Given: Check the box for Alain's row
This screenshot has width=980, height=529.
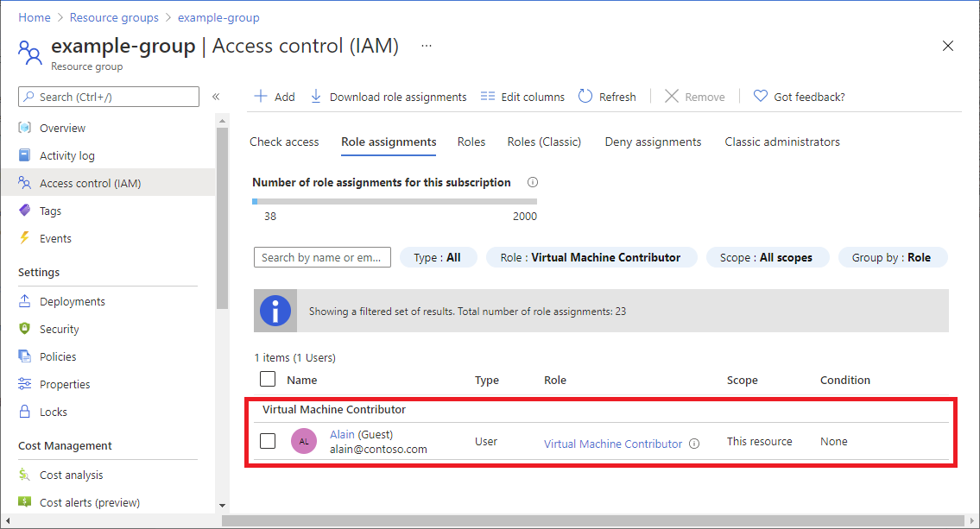Looking at the screenshot, I should (x=268, y=441).
